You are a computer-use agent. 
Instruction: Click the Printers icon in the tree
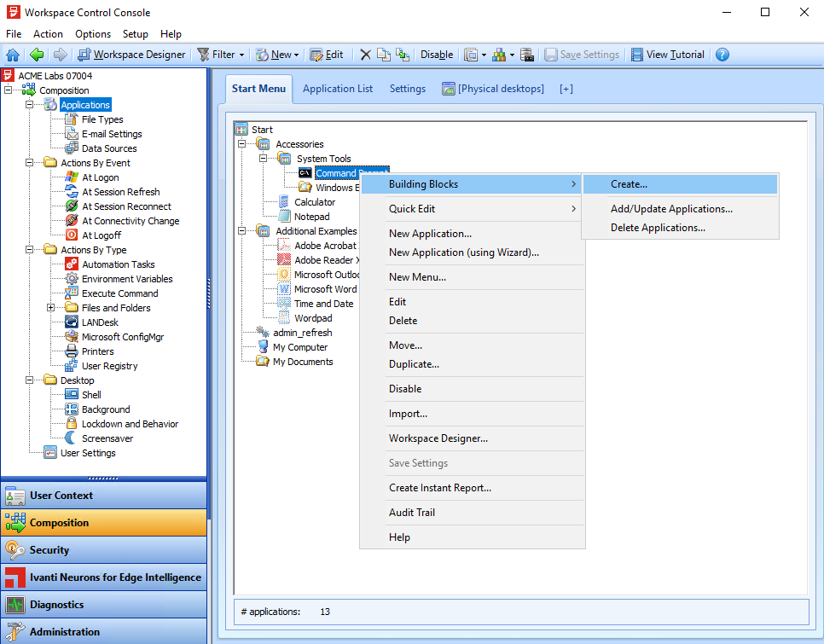pyautogui.click(x=72, y=351)
